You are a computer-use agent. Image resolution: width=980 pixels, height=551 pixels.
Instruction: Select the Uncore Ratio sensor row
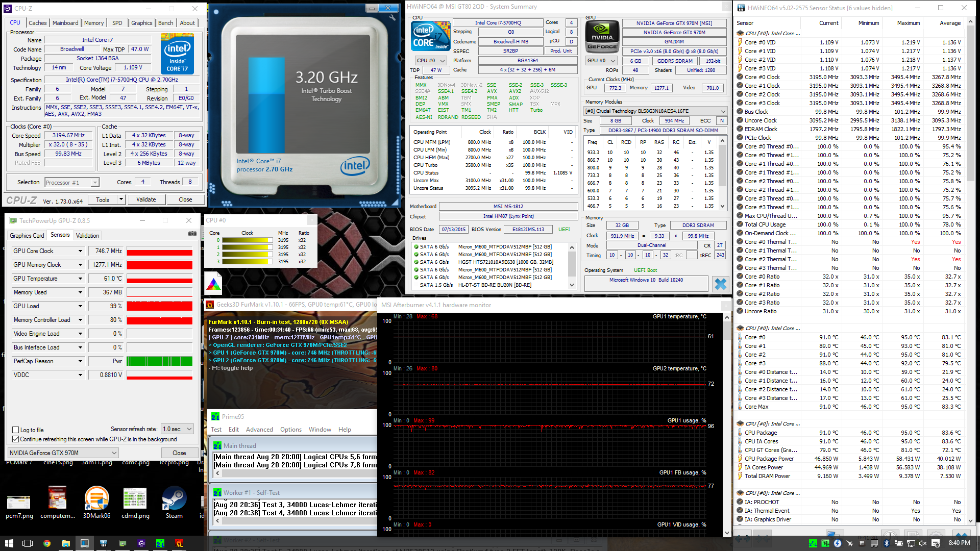point(849,311)
